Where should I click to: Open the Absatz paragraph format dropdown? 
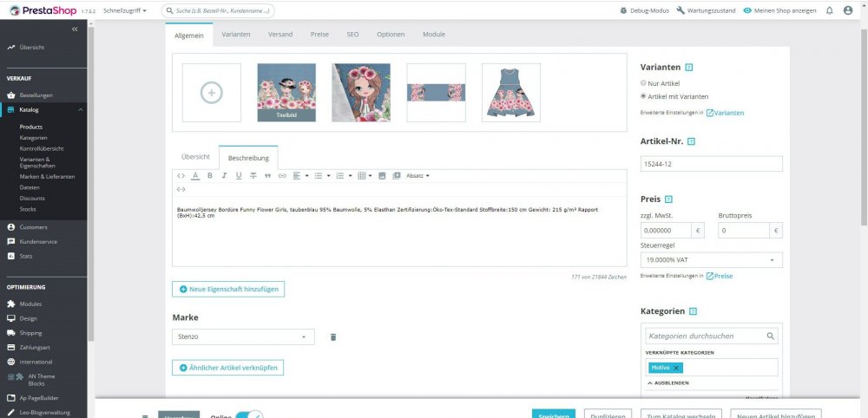click(418, 176)
